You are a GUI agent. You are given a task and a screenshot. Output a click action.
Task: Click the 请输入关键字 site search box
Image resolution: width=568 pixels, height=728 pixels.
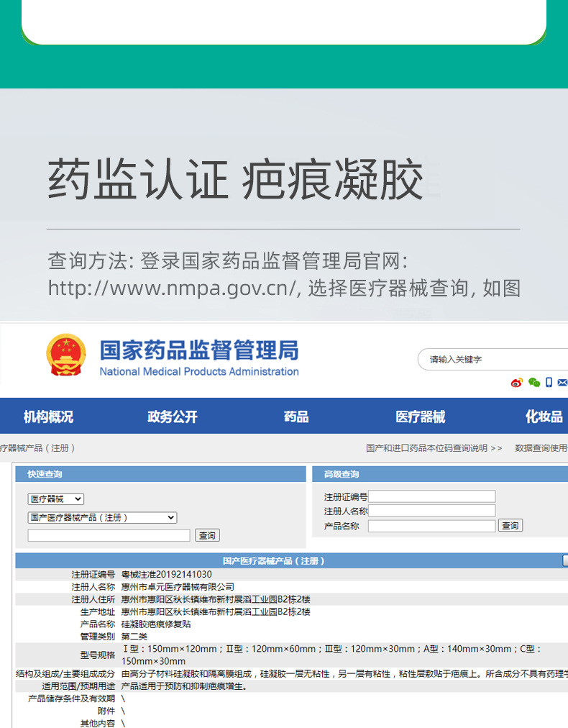point(493,360)
